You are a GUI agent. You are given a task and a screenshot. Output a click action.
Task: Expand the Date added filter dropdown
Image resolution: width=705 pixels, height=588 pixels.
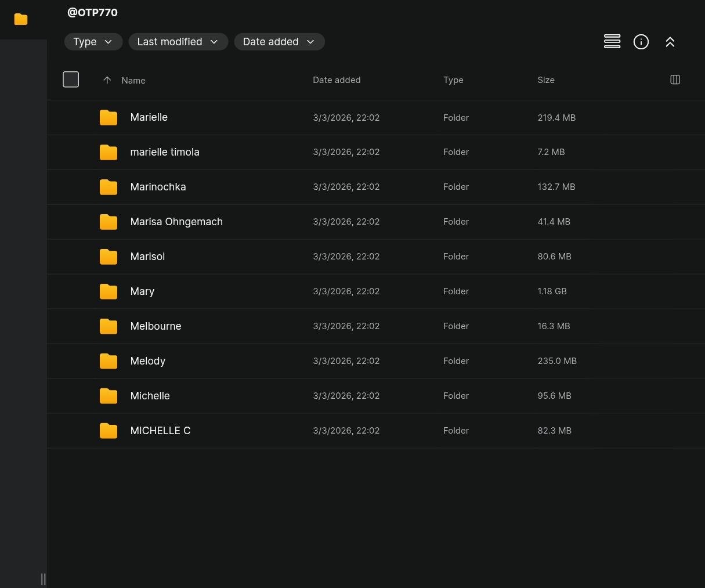pyautogui.click(x=279, y=42)
